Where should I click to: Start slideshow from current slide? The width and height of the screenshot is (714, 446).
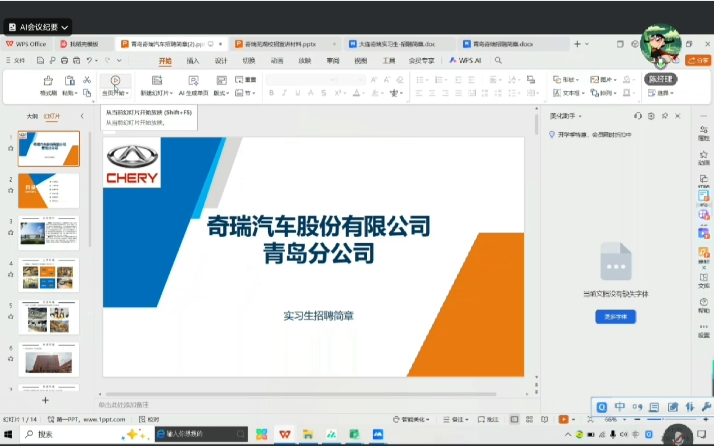click(115, 84)
